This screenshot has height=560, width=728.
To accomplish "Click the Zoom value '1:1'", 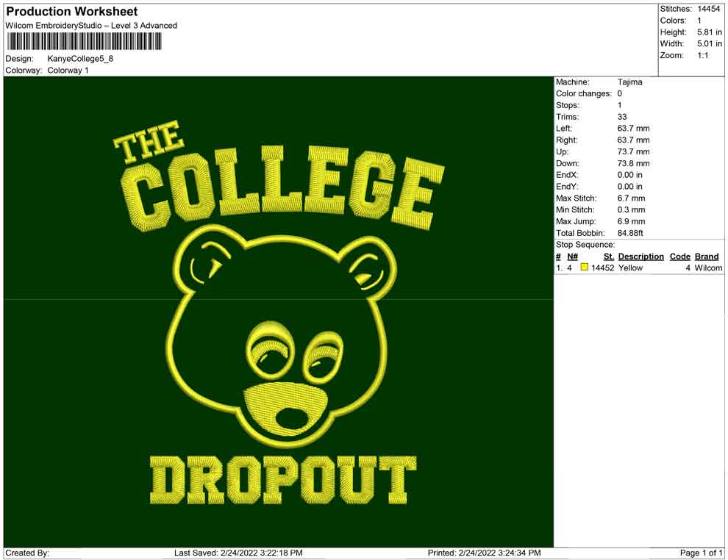I will pos(702,55).
